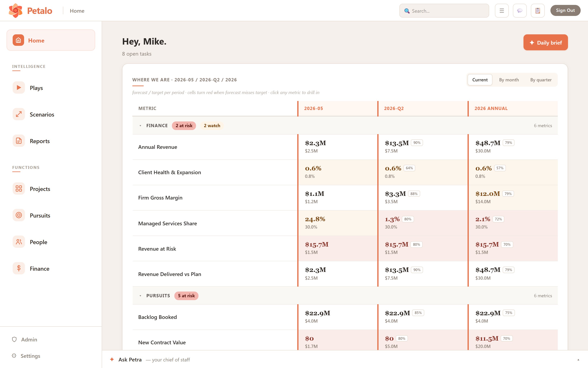Screen dimensions: 588x368
Task: Open the chat bubble icon
Action: click(x=520, y=11)
